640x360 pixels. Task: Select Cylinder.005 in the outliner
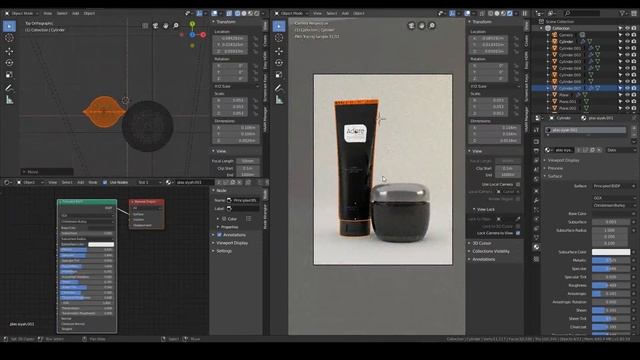(569, 75)
